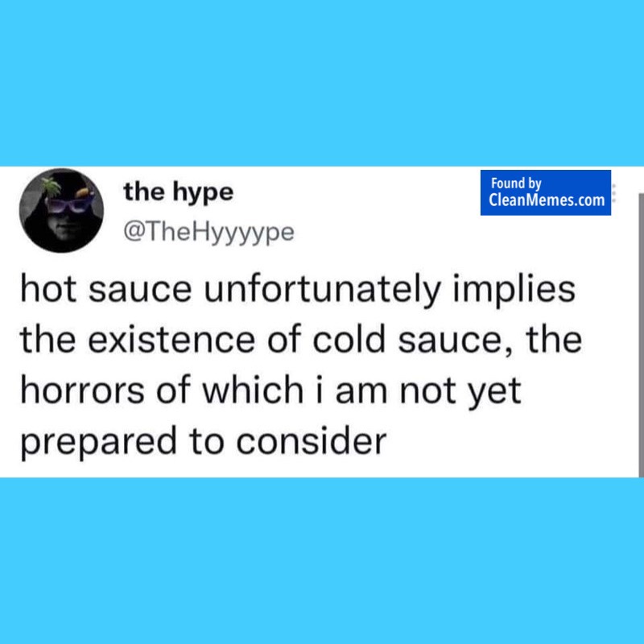The height and width of the screenshot is (644, 644).
Task: Click the word "which" in the third line
Action: [253, 390]
